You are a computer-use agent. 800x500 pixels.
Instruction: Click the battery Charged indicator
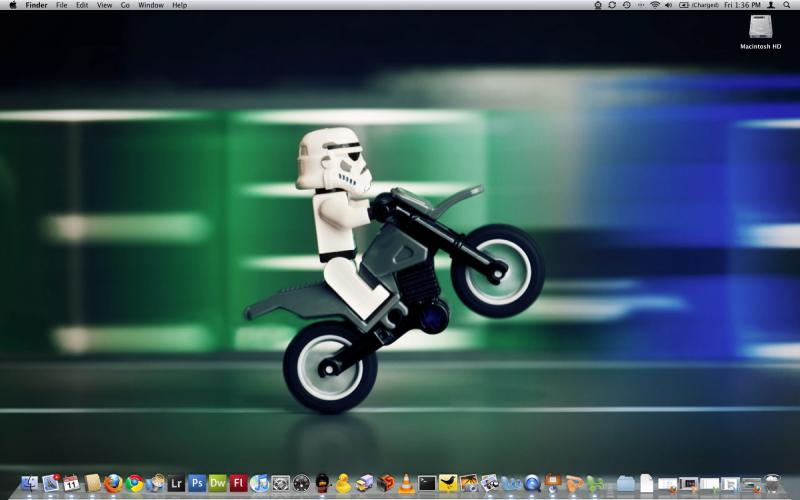click(x=698, y=5)
